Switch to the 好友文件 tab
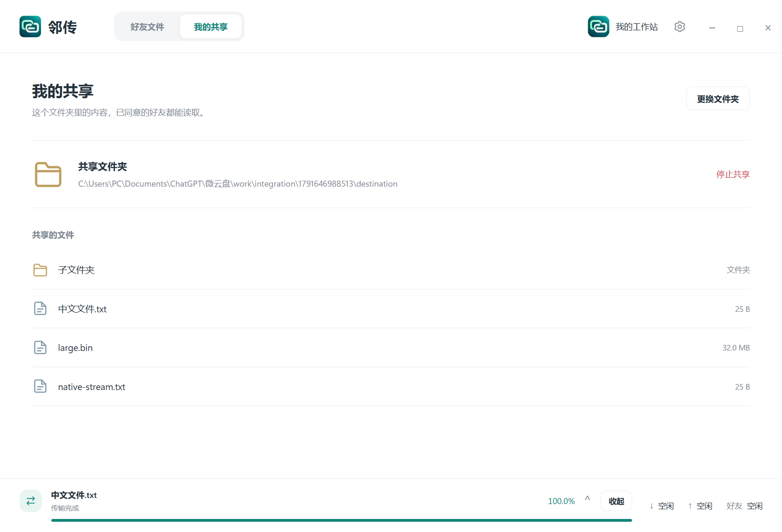The height and width of the screenshot is (532, 782). coord(148,27)
